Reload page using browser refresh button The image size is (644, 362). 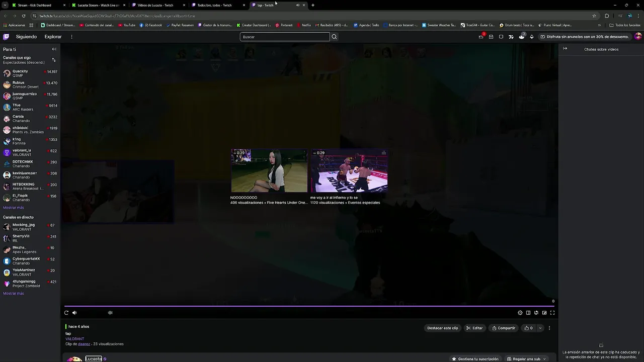coord(24,16)
